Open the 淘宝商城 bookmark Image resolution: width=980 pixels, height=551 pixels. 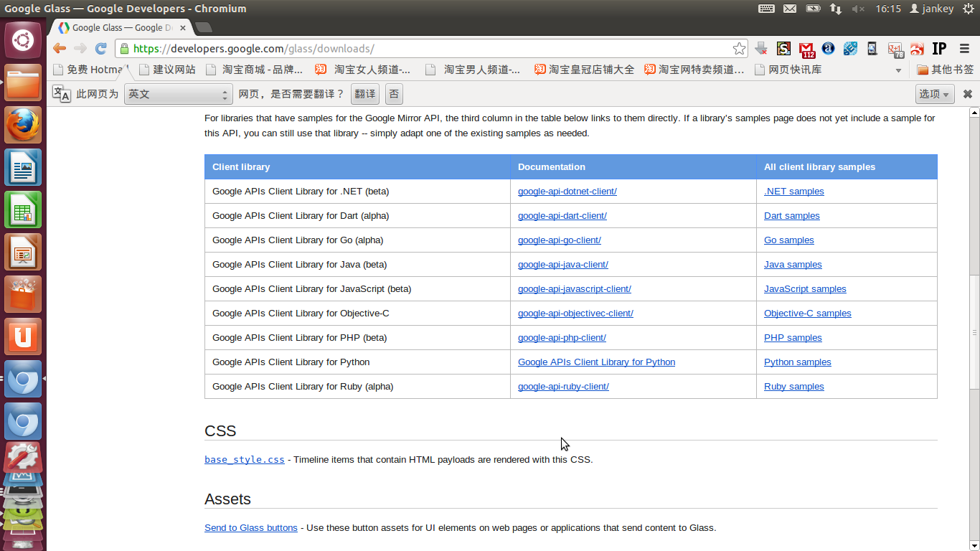coord(254,70)
